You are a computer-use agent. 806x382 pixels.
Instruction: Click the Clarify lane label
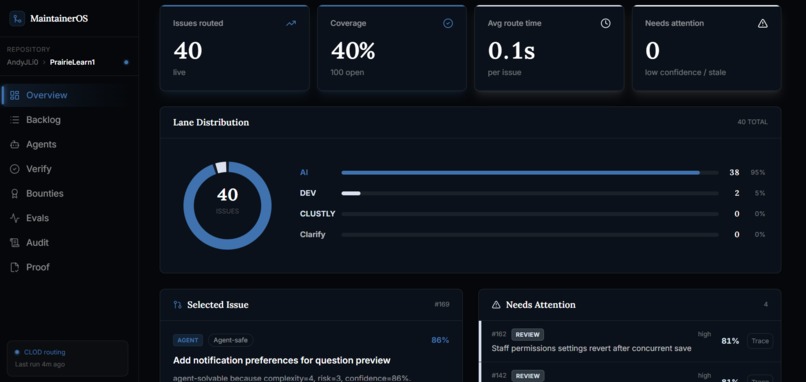pyautogui.click(x=313, y=234)
